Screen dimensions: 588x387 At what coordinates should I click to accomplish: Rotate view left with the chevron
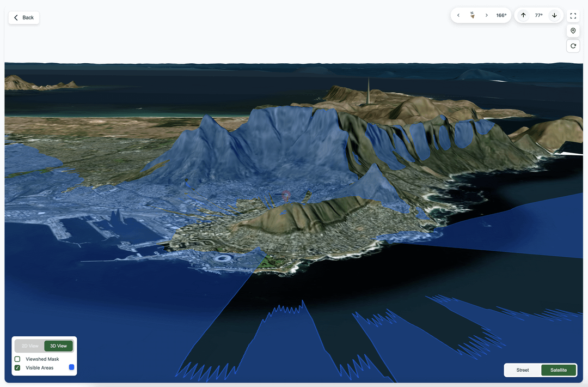tap(458, 15)
